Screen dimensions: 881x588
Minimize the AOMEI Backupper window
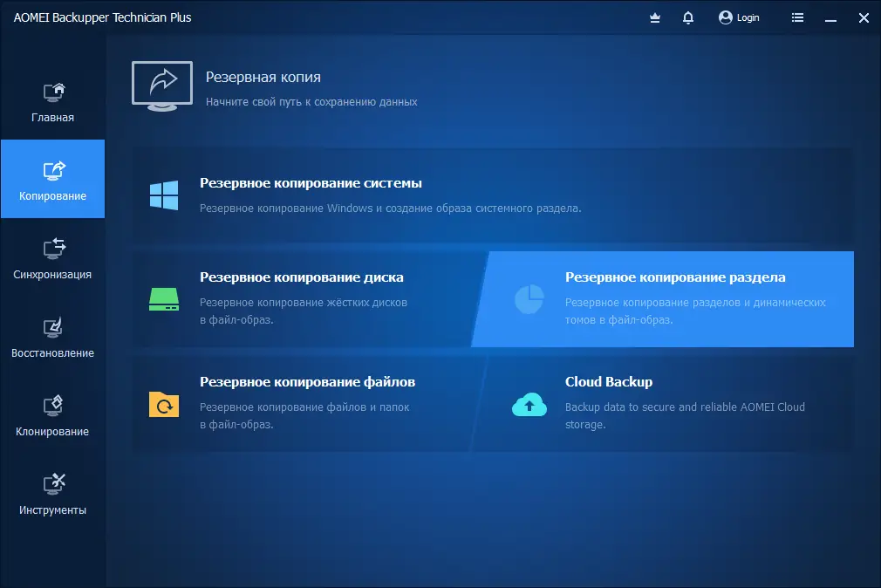point(830,18)
